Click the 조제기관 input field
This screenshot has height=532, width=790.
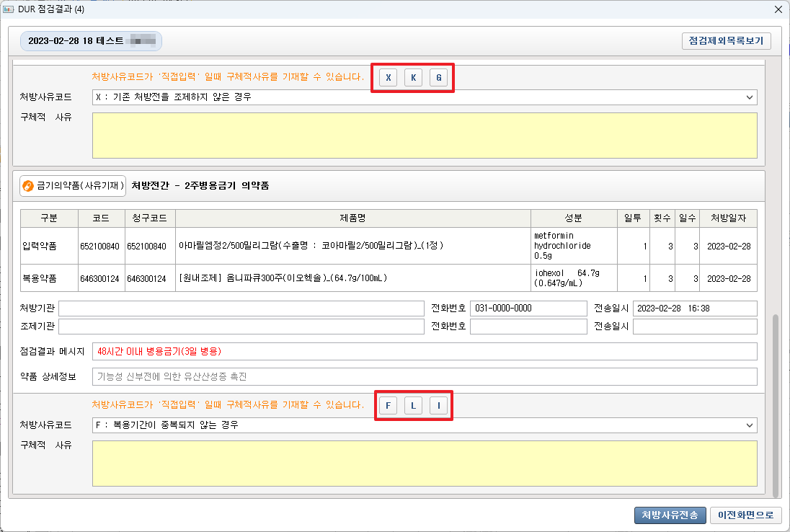[x=241, y=327]
